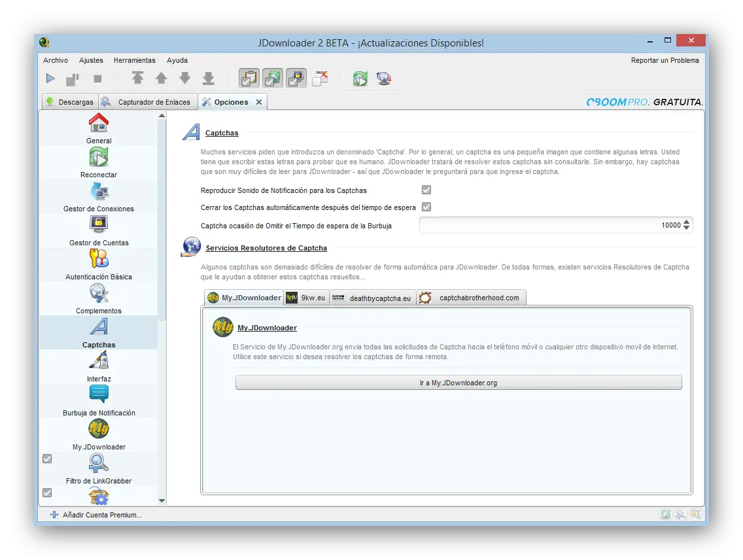Open Gestor de Cuentas section

(x=99, y=231)
